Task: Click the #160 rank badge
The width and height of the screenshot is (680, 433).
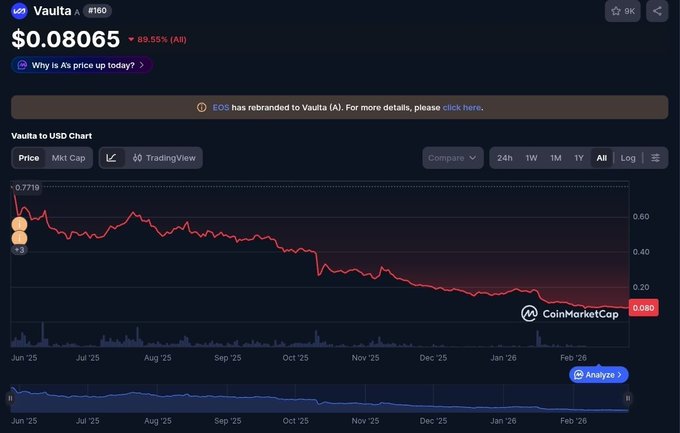Action: [98, 11]
